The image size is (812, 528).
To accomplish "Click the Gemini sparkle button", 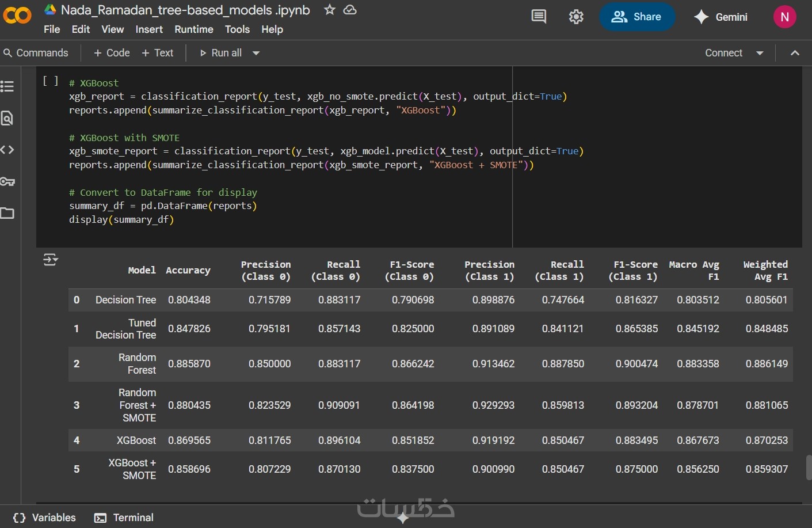I will click(x=720, y=17).
